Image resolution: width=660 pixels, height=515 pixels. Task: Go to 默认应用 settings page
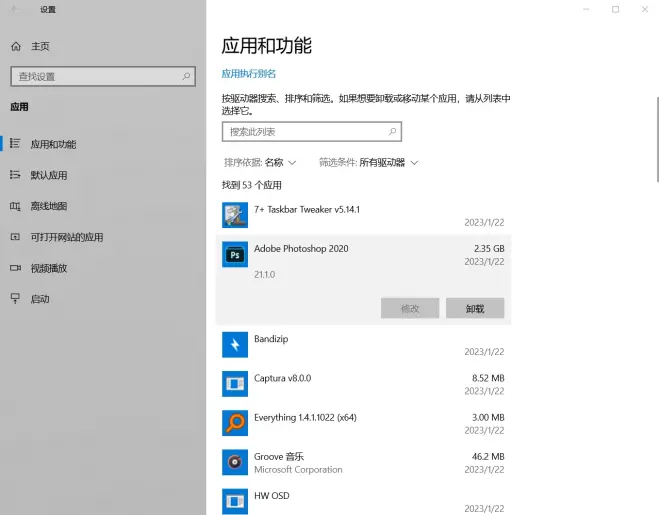pyautogui.click(x=103, y=175)
